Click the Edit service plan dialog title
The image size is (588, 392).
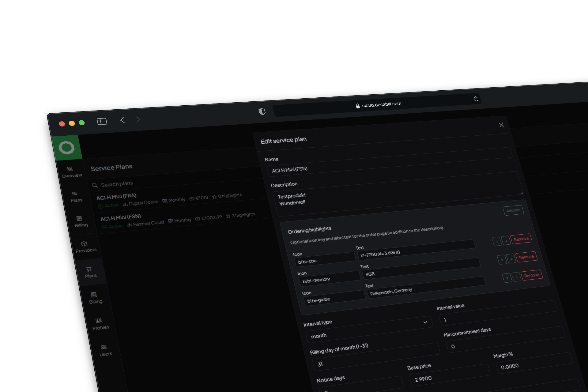(x=283, y=140)
